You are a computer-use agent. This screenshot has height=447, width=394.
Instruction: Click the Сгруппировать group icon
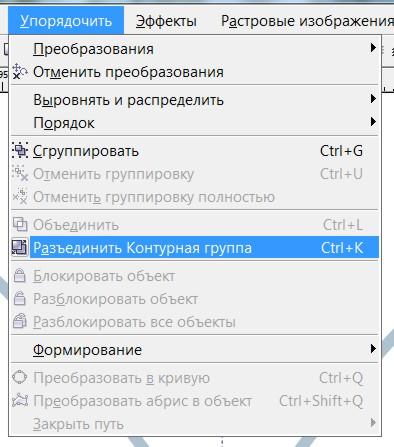(20, 150)
